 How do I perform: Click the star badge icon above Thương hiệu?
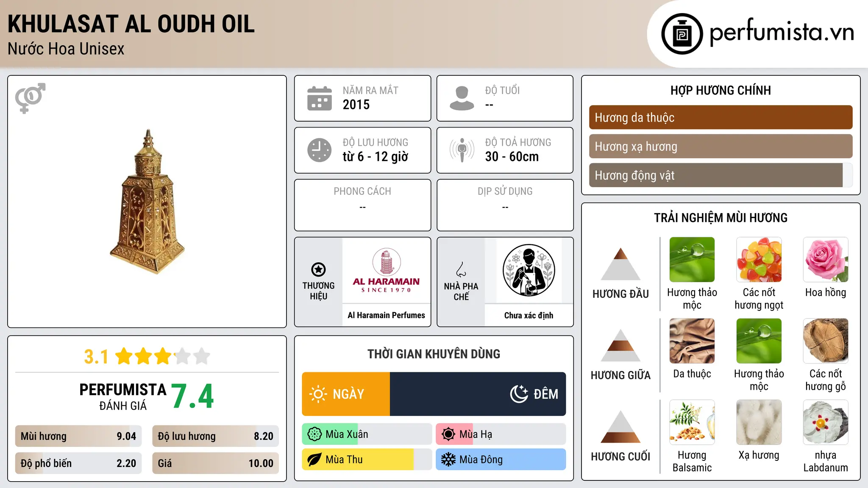318,269
